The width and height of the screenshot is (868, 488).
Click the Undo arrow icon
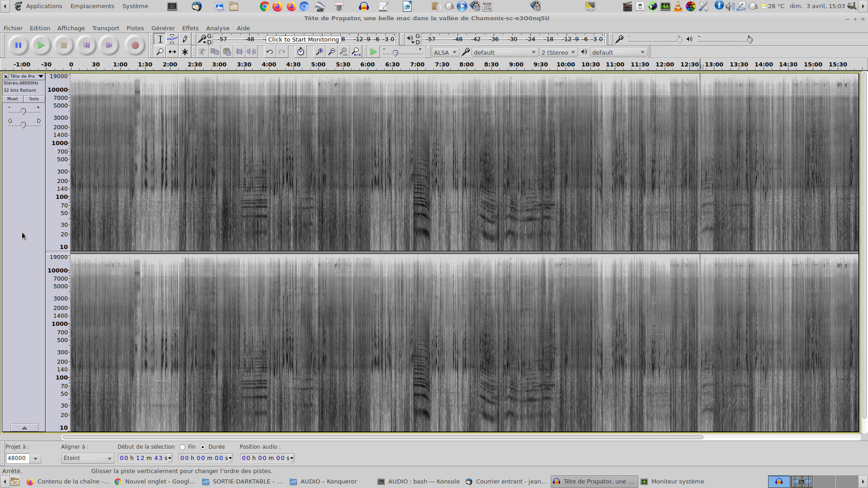(x=269, y=52)
